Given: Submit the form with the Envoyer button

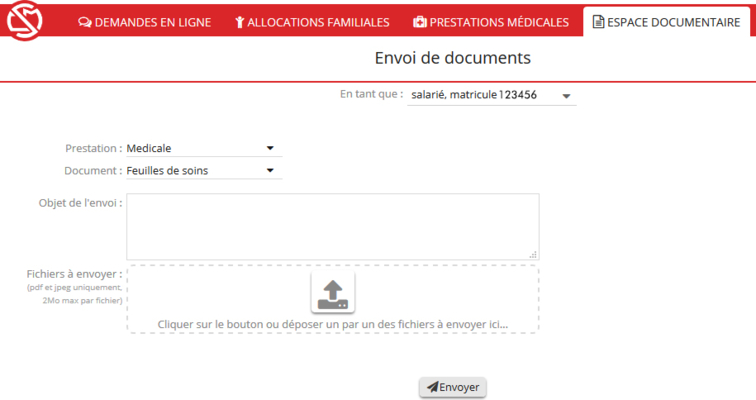Looking at the screenshot, I should [453, 387].
